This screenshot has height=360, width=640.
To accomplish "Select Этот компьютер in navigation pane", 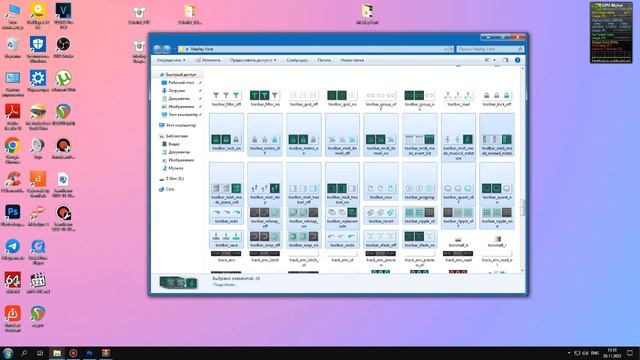I will (178, 125).
